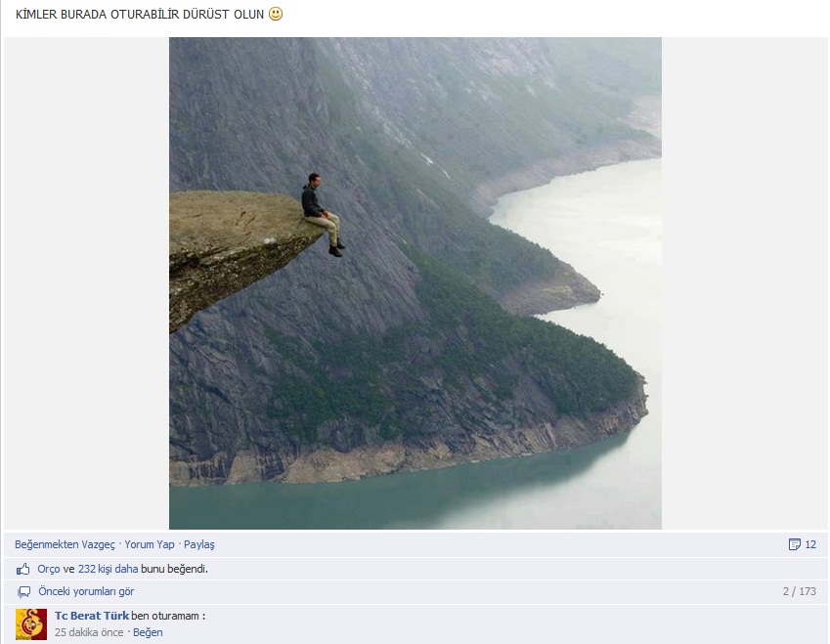Click the comment bubble icon
Screen dimensions: 830x644
click(23, 591)
